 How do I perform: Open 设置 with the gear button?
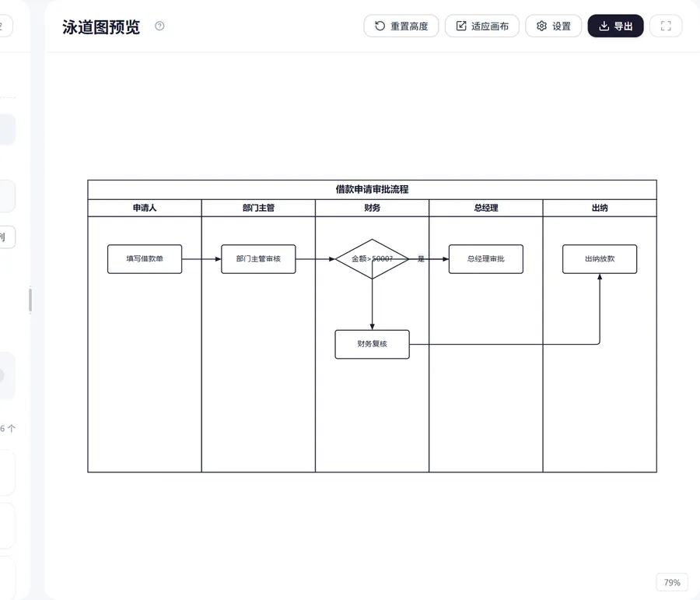[553, 26]
